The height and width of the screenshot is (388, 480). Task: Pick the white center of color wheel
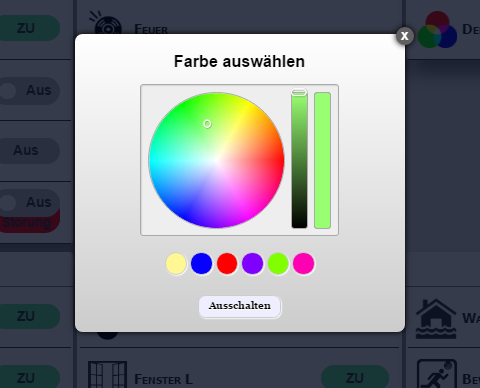pyautogui.click(x=216, y=160)
